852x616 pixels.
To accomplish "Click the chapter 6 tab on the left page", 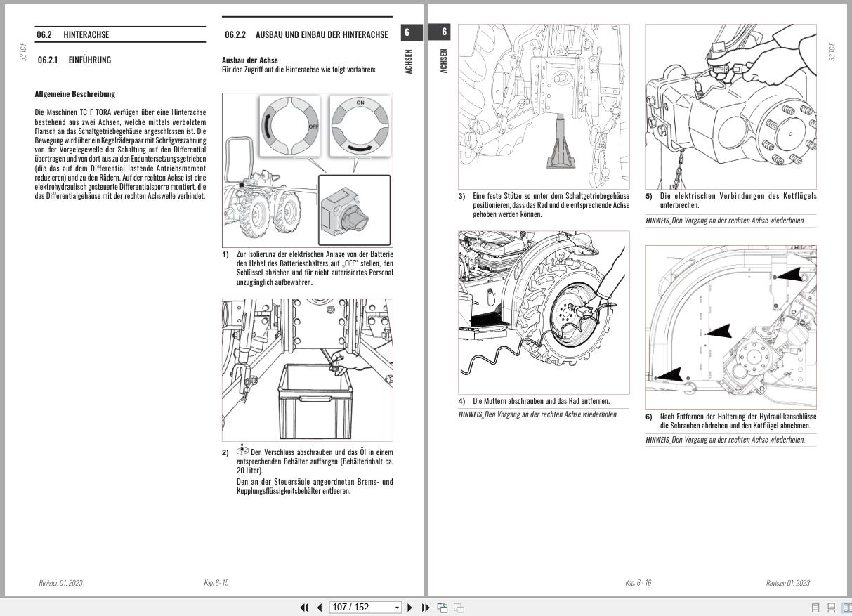I will 412,32.
